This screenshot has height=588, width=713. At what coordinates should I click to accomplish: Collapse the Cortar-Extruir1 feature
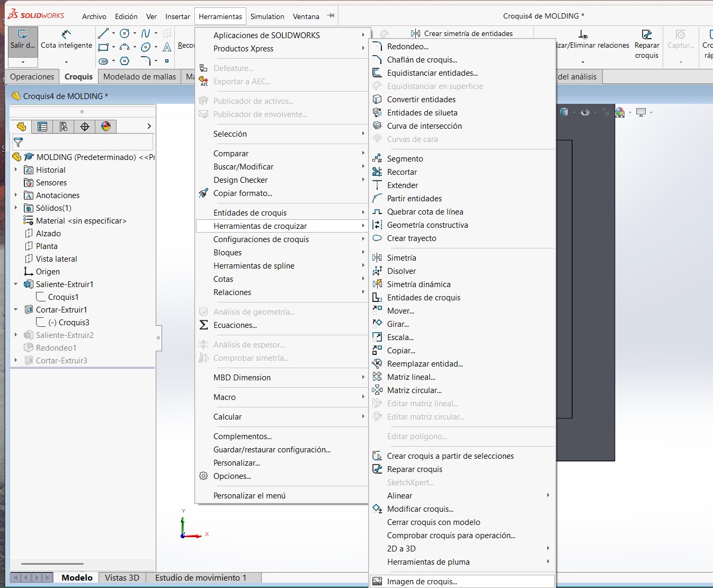pos(16,310)
